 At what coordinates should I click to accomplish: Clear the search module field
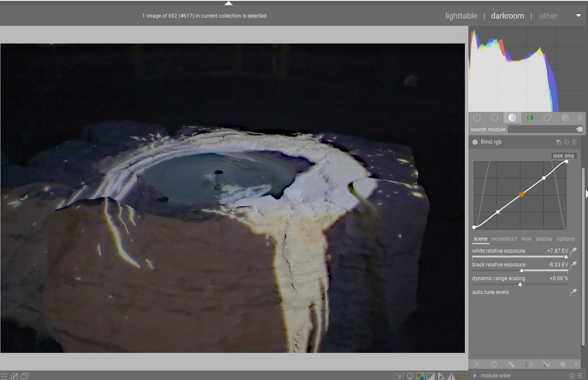point(580,129)
